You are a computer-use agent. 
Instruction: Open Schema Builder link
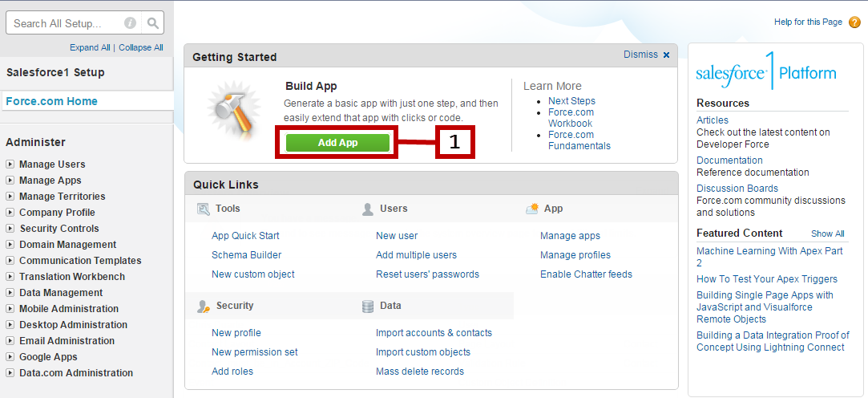(x=246, y=255)
